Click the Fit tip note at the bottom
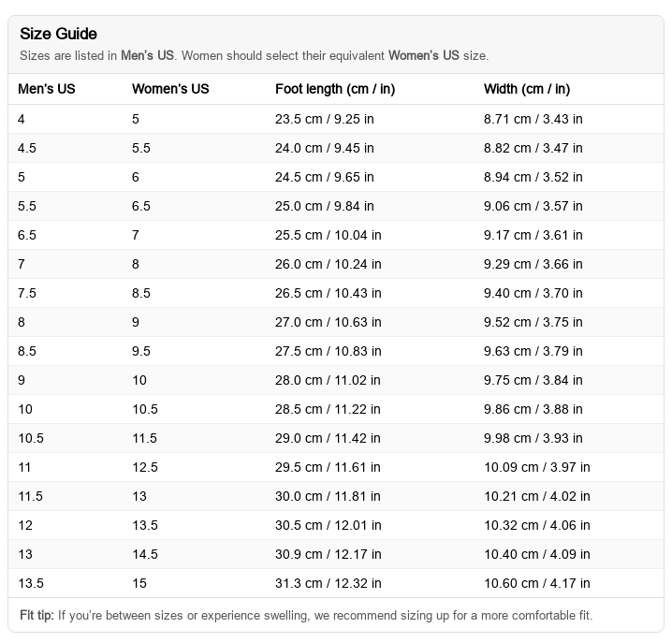Screen dimensions: 672x643 click(x=305, y=615)
